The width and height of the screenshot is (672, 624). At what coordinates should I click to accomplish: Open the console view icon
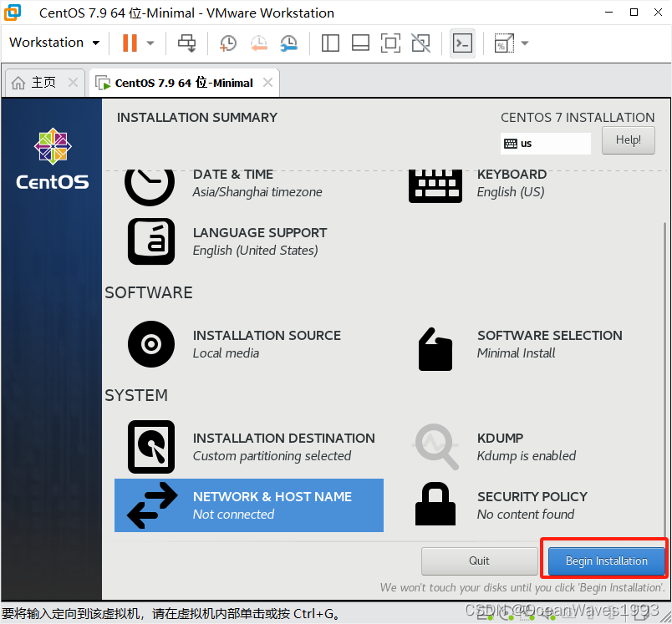click(x=462, y=43)
